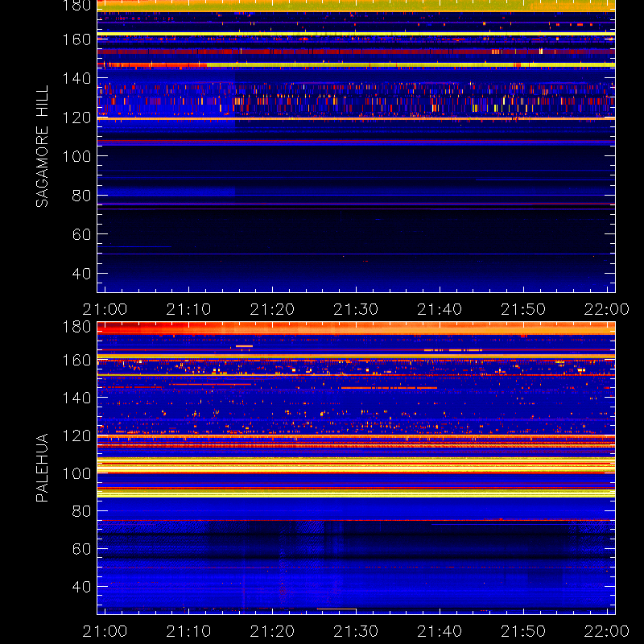Click 100 tick label on Sagamore Hill axis
This screenshot has height=644, width=644.
click(76, 156)
